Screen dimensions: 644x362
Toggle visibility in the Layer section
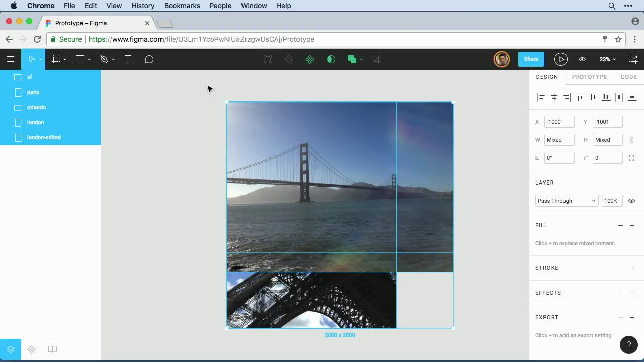click(x=631, y=200)
